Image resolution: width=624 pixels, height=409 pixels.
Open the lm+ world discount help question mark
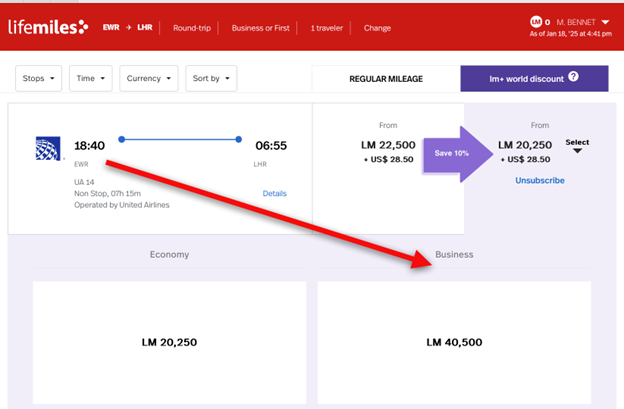(573, 76)
